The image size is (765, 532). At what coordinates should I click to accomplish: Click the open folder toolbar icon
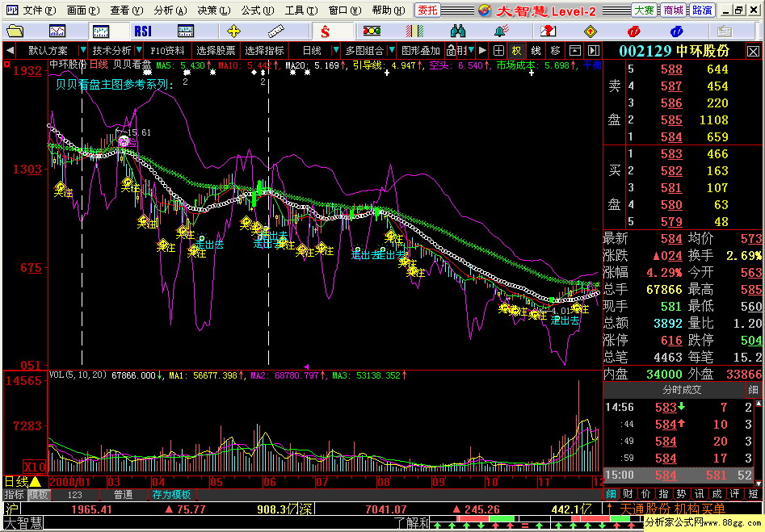(x=15, y=31)
